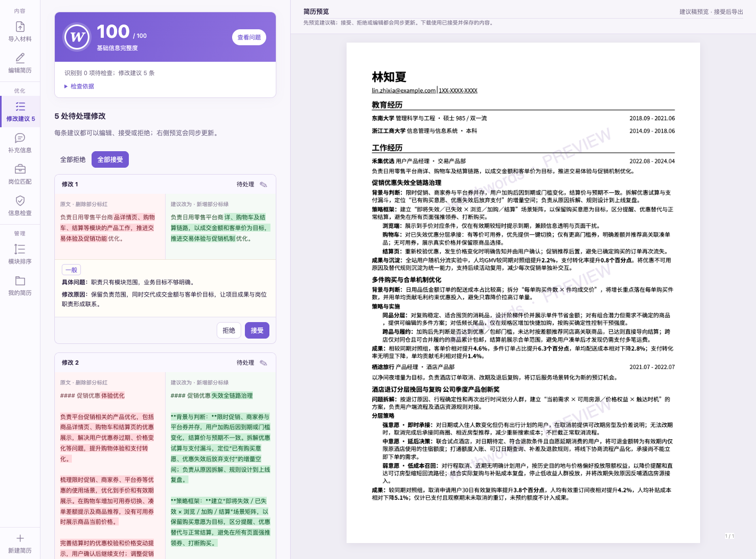Reject 修改 1 with 拒绝 button
The height and width of the screenshot is (559, 756).
point(229,331)
